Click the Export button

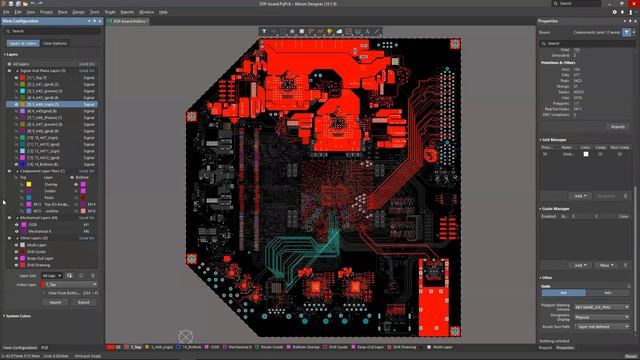[x=84, y=302]
